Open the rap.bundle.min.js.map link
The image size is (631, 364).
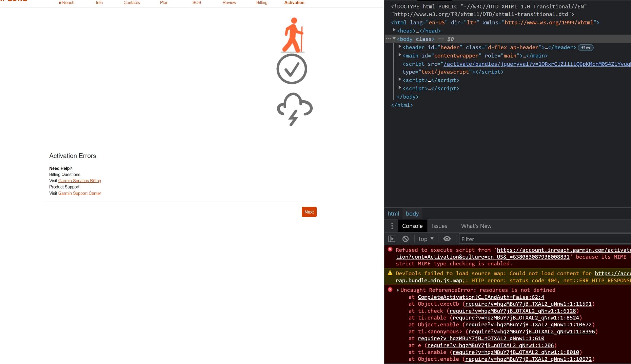[429, 281]
